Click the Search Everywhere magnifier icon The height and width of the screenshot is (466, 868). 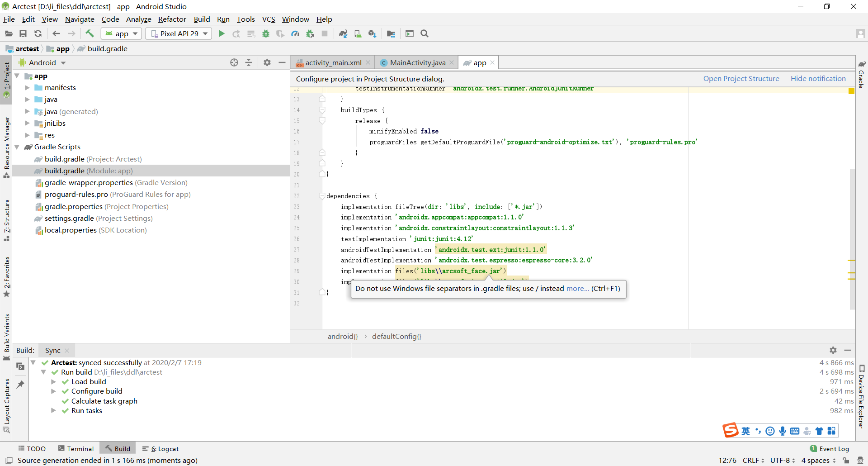(x=425, y=33)
